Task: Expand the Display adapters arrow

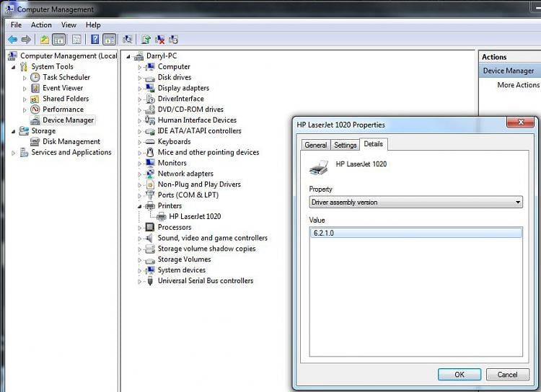Action: click(x=140, y=89)
